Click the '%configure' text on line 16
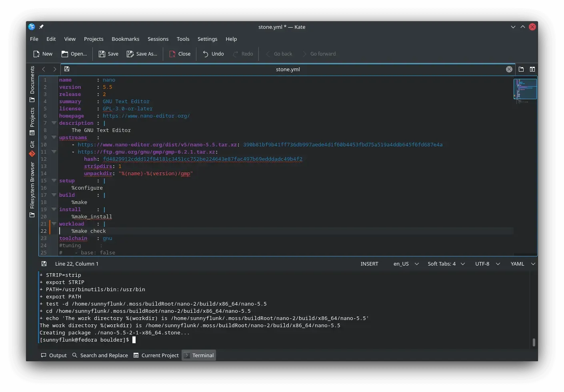Image resolution: width=564 pixels, height=392 pixels. (87, 188)
